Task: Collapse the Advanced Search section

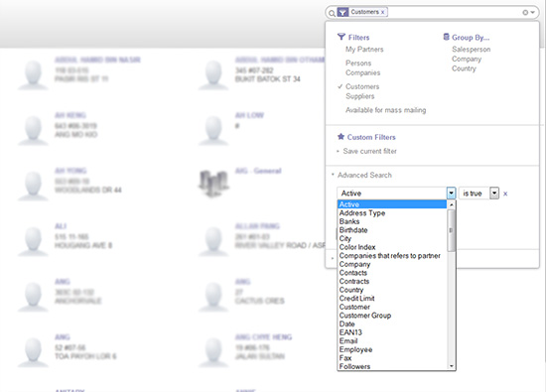Action: (364, 175)
